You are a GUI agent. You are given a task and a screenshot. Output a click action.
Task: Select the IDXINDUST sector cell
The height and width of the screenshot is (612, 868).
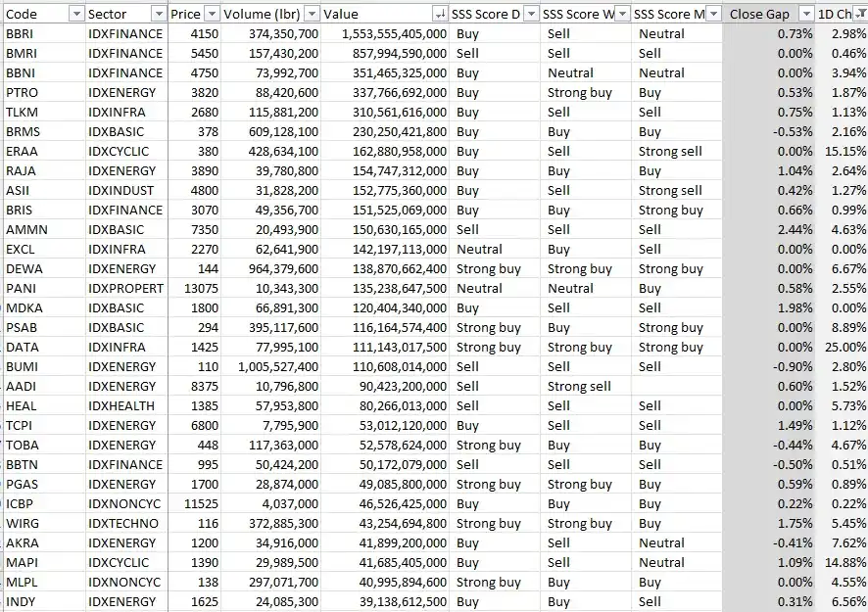tap(126, 190)
